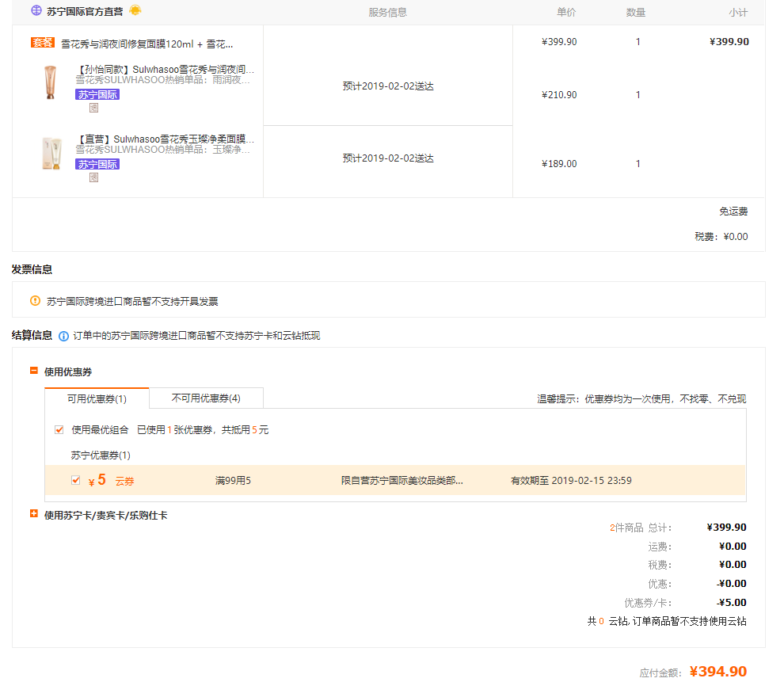This screenshot has width=784, height=682.
Task: Click the blue info icon beside 结算信息
Action: [64, 336]
